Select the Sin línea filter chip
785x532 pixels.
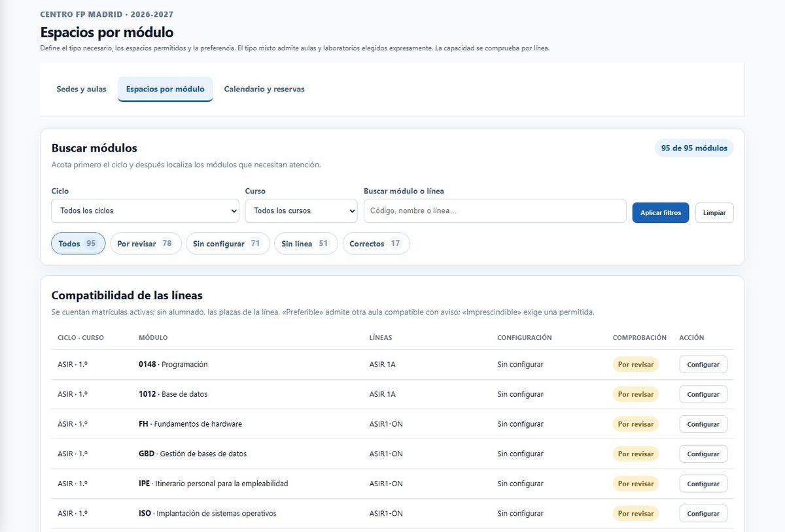click(306, 244)
